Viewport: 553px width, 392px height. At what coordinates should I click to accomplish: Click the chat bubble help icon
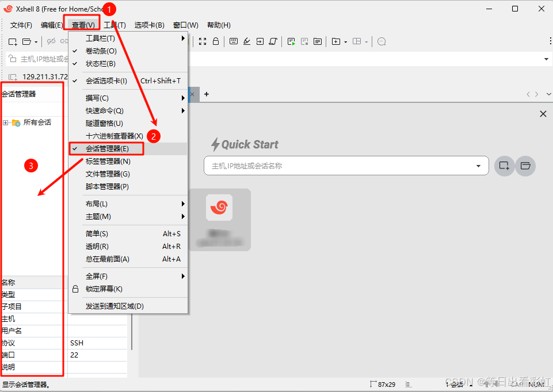(382, 41)
